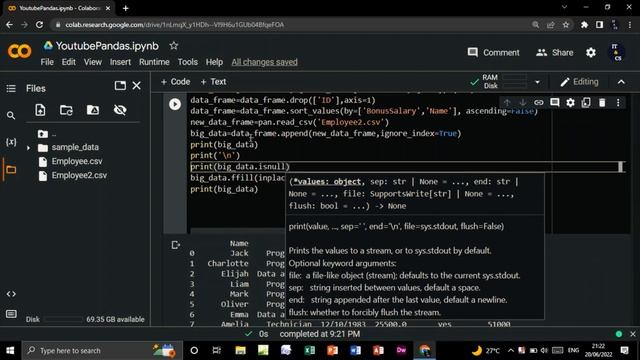This screenshot has width=640, height=360.
Task: Add a comment to the cell
Action: tap(554, 102)
